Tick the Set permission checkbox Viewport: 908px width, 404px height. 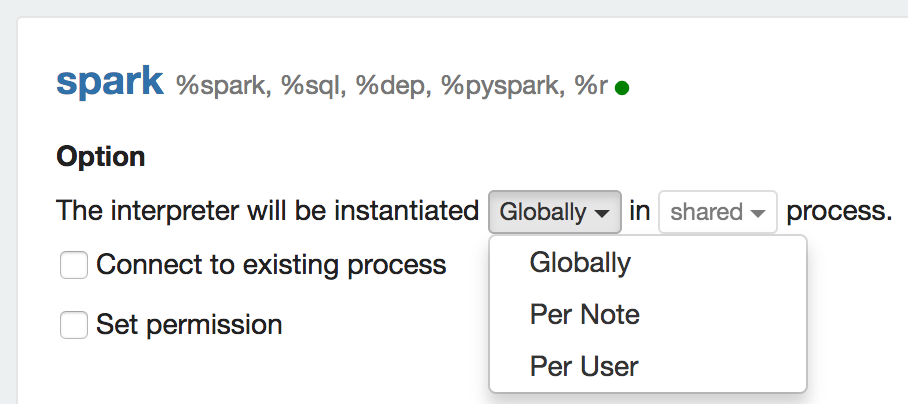[74, 325]
